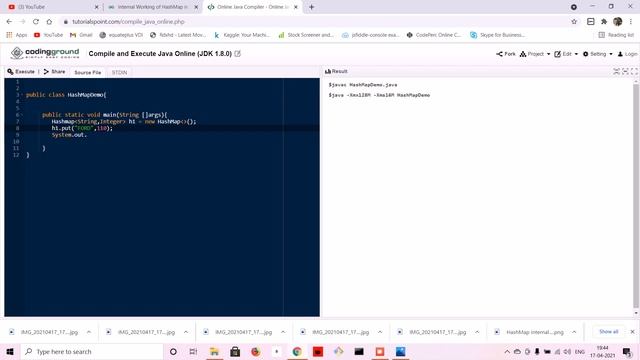Viewport: 640px width, 360px height.
Task: Click the Login link
Action: pos(627,54)
